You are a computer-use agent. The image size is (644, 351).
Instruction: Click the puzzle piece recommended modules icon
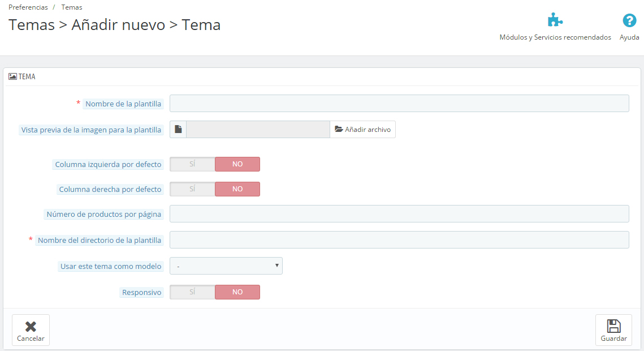point(555,21)
